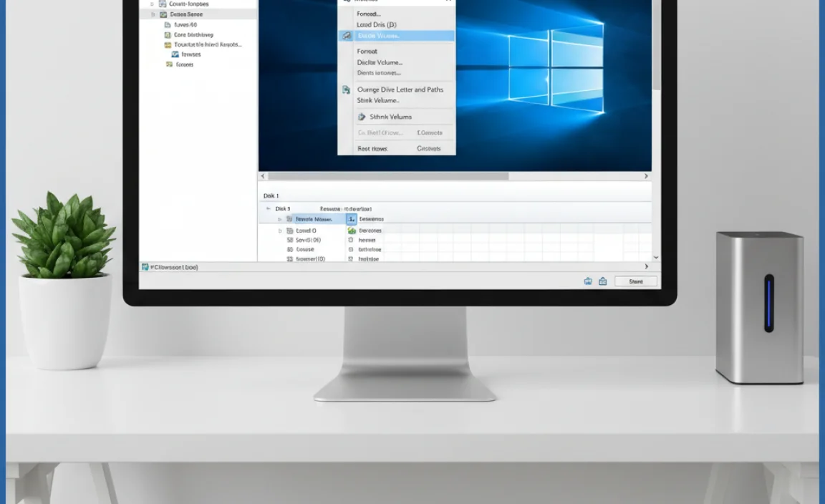825x504 pixels.
Task: Select the highlighted Basic Volume row
Action: click(x=314, y=218)
